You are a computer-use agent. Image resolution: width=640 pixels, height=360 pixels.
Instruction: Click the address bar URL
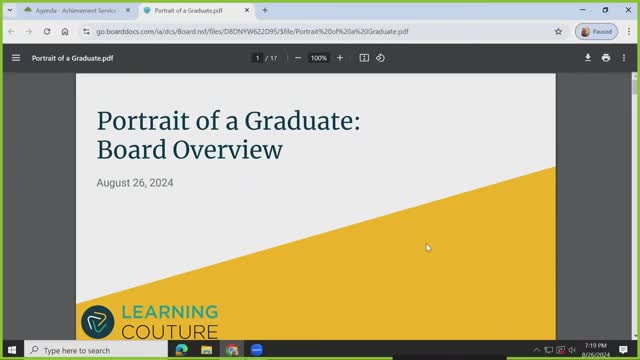coord(252,31)
